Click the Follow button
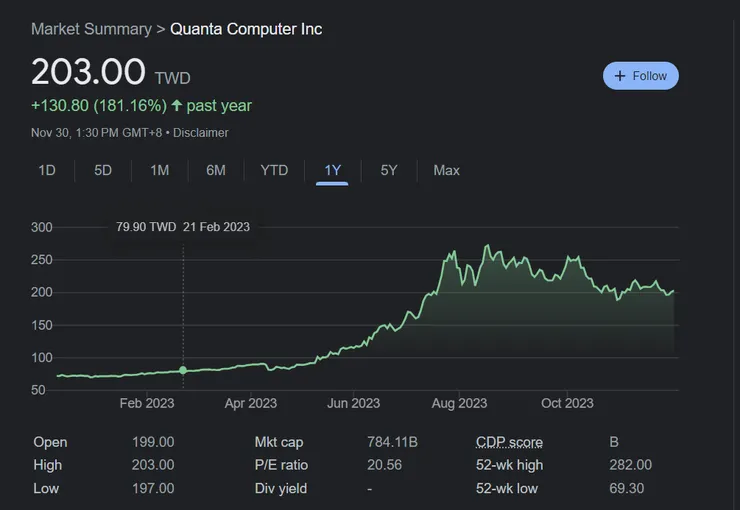The image size is (740, 510). [x=640, y=76]
